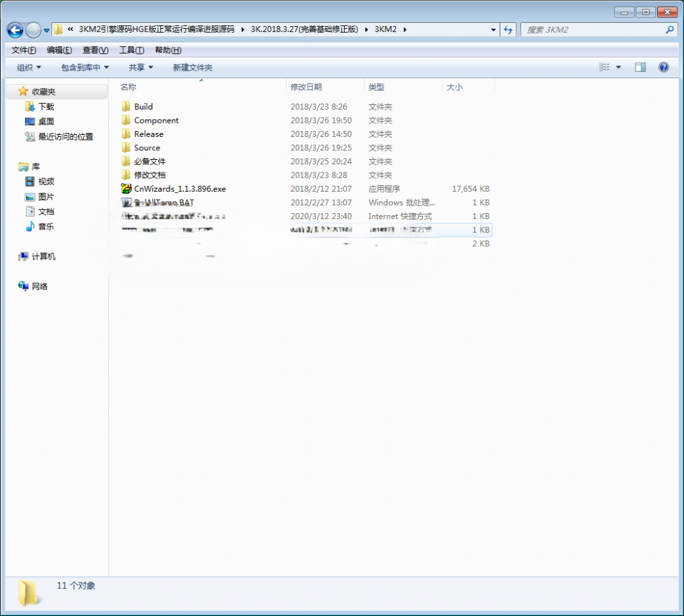Screen dimensions: 684x616
Task: Click the 搜索 3KM2 search box
Action: [x=591, y=30]
